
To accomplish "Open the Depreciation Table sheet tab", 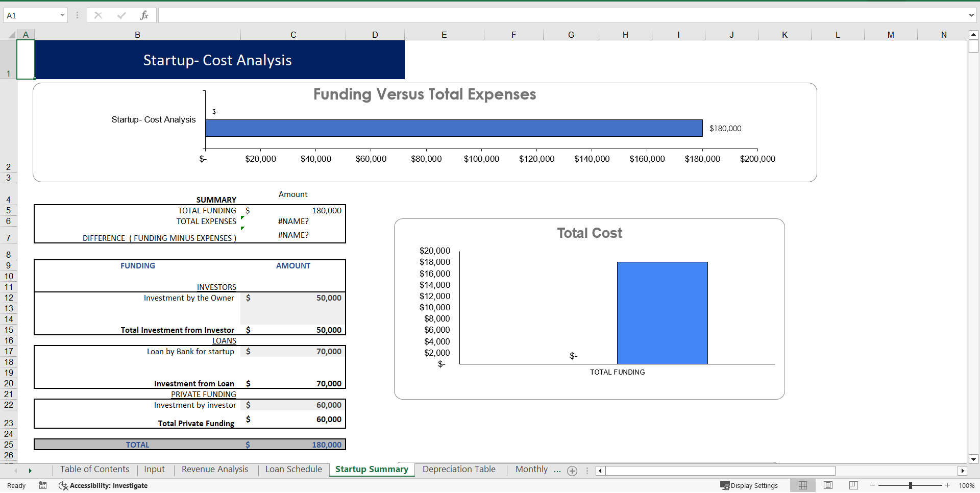I will pyautogui.click(x=459, y=470).
